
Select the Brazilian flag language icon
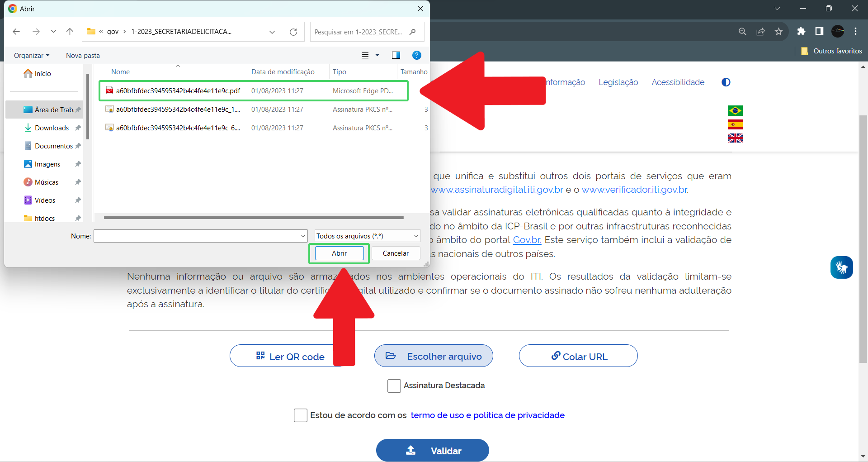coord(735,111)
